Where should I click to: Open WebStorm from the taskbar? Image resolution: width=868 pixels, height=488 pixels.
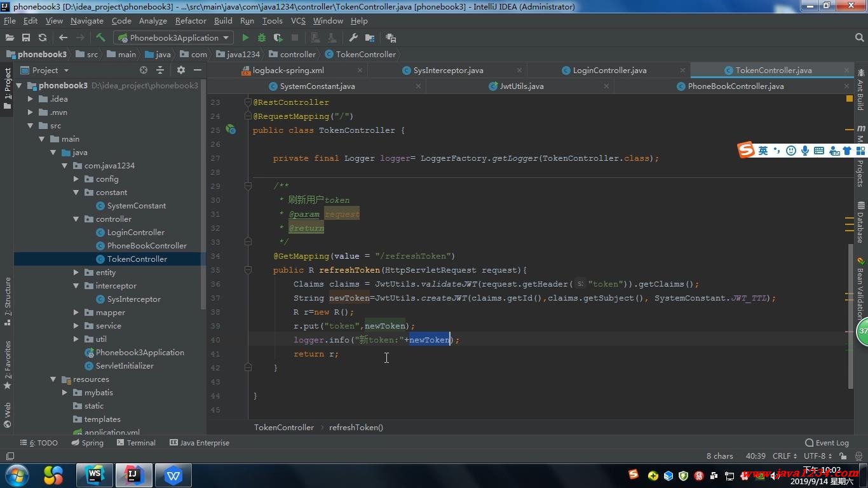[95, 475]
